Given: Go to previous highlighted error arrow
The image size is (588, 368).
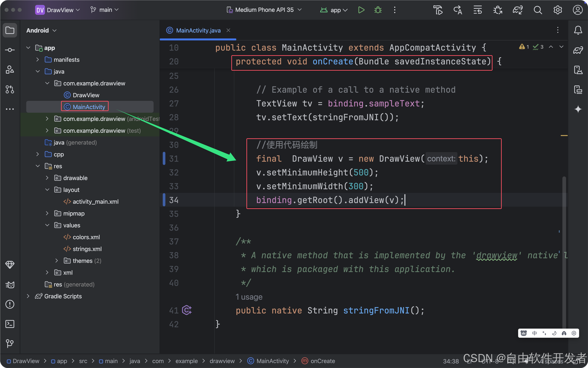Looking at the screenshot, I should click(551, 47).
